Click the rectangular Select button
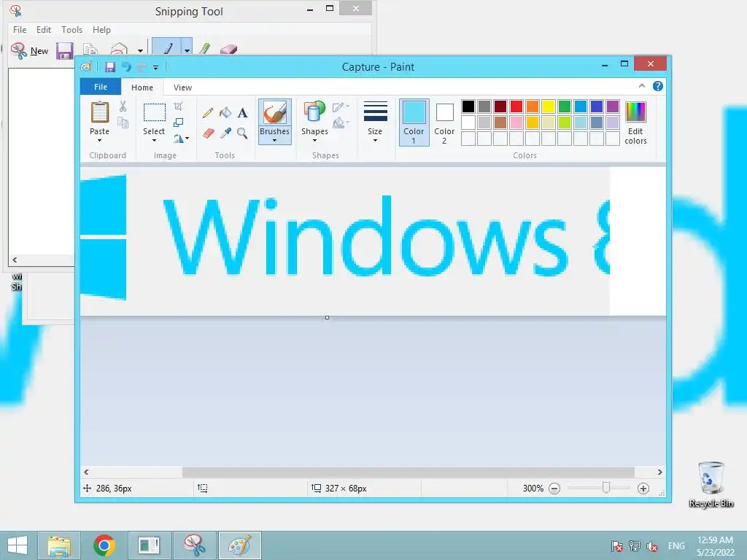747x560 pixels. pyautogui.click(x=155, y=112)
